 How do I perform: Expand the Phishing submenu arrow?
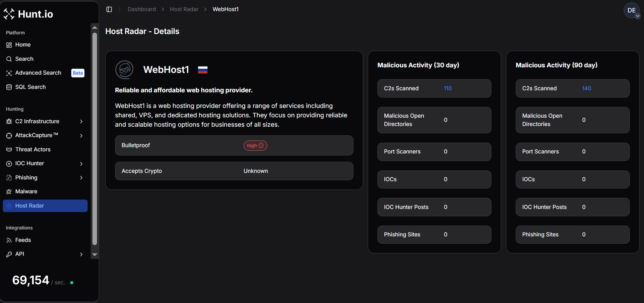[81, 178]
